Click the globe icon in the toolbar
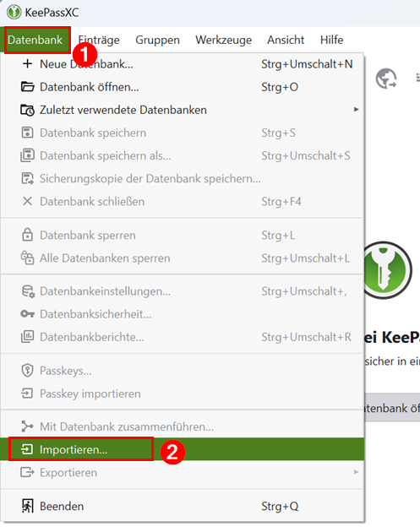This screenshot has height=532, width=420. tap(386, 79)
